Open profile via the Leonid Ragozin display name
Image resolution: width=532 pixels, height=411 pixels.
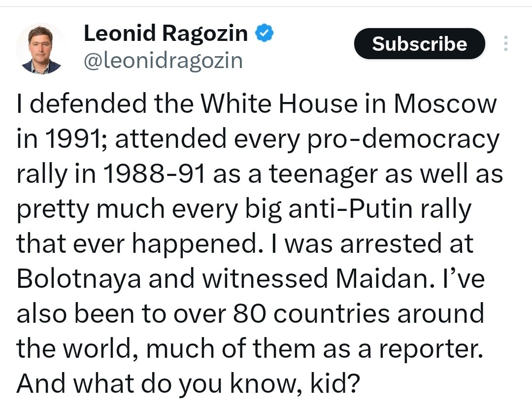pos(166,33)
